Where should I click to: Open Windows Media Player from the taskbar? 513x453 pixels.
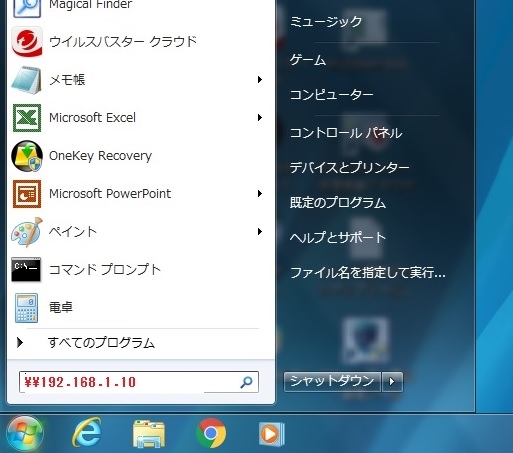point(272,434)
